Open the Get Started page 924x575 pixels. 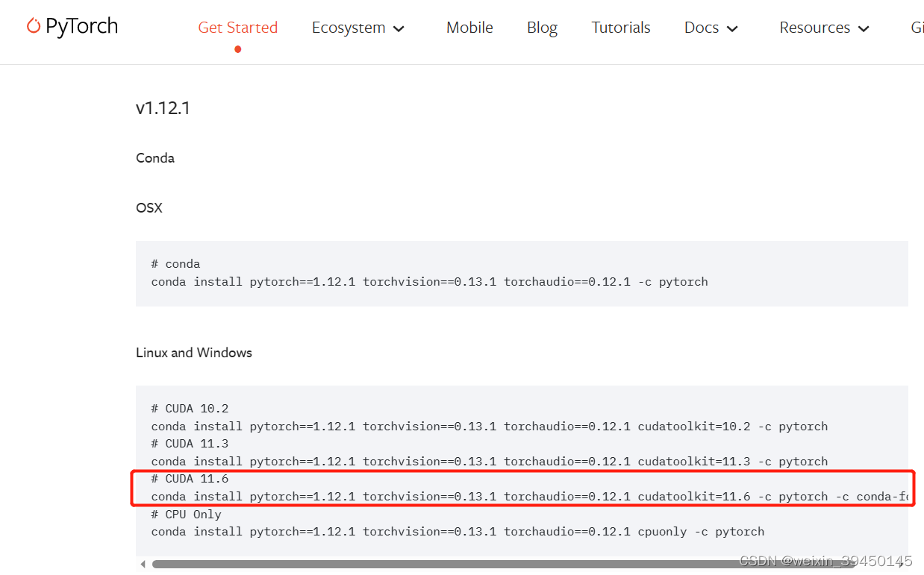[x=237, y=28]
